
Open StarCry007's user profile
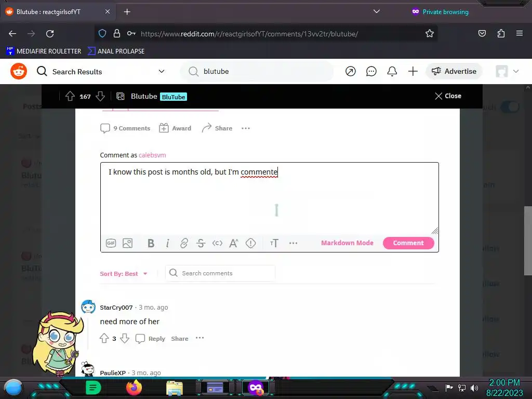pyautogui.click(x=116, y=308)
